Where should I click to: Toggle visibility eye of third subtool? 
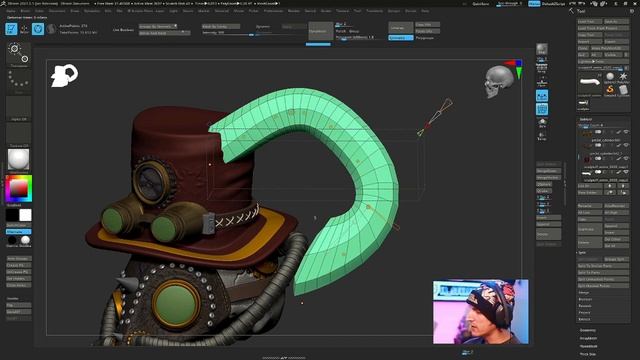point(626,159)
